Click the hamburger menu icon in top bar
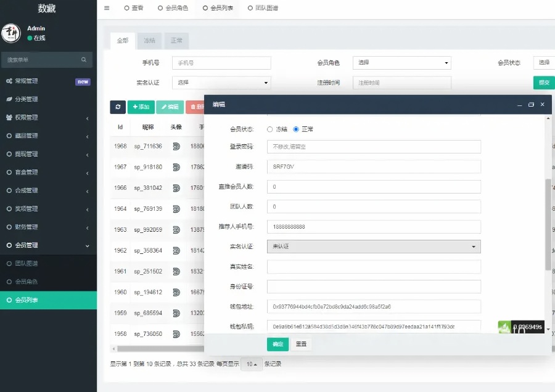 coord(107,8)
